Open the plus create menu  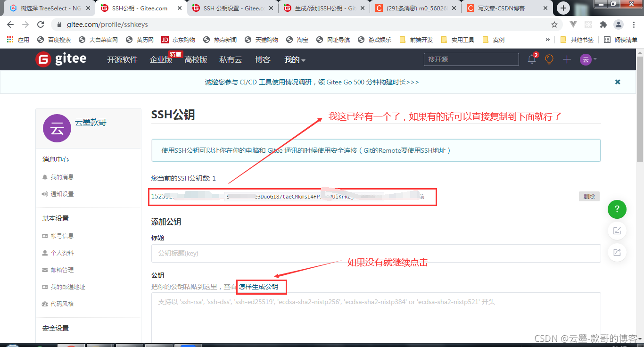(x=567, y=59)
